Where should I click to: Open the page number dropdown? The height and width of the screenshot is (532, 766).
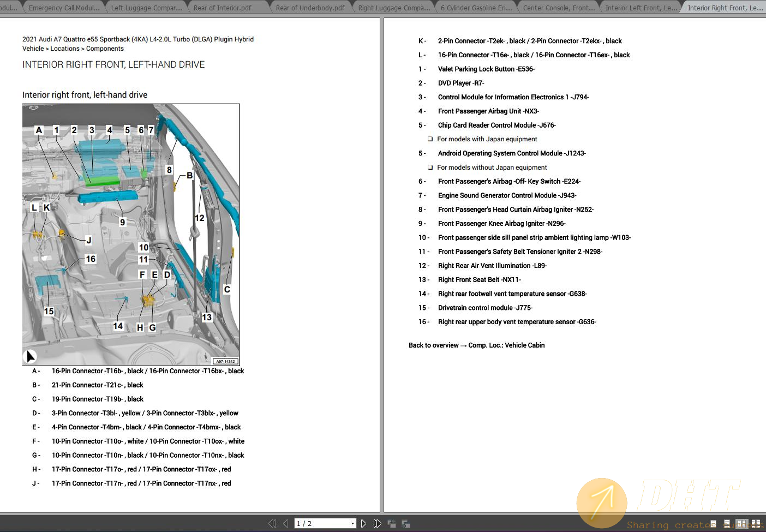pos(352,524)
